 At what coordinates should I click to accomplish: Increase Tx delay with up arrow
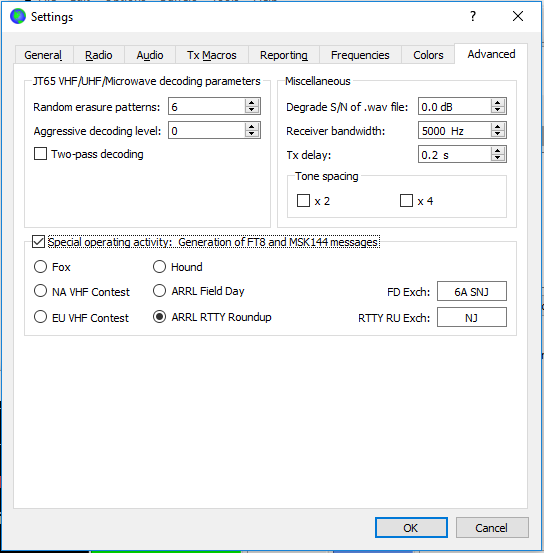(x=497, y=151)
